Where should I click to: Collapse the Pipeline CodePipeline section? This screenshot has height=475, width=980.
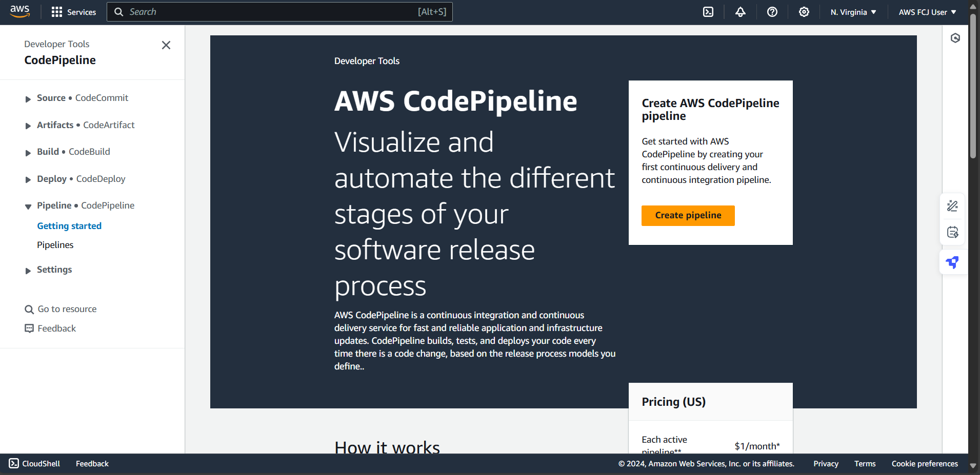click(x=28, y=206)
